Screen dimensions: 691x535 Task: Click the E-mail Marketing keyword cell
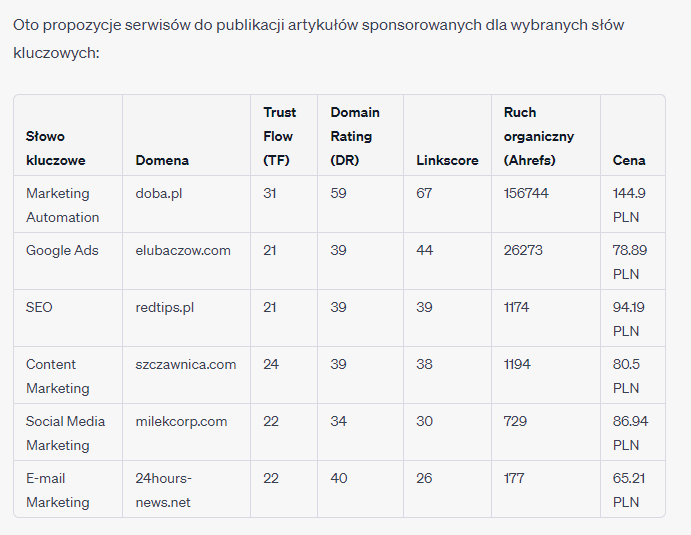tap(58, 490)
